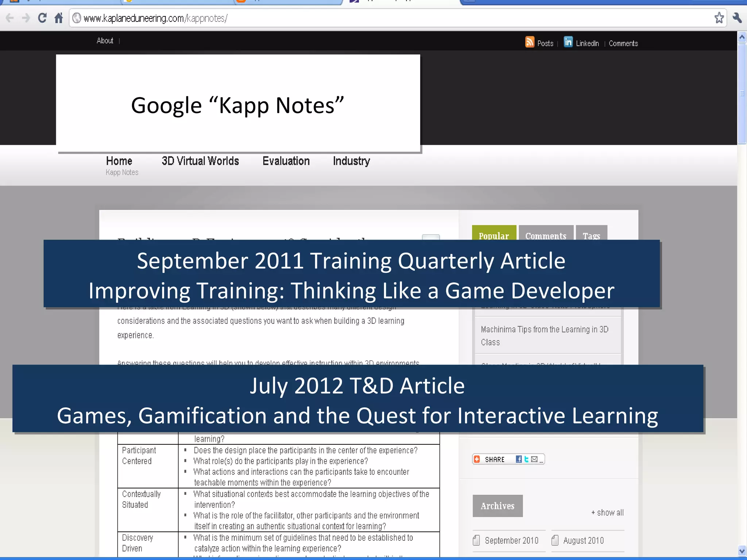
Task: Open the Industry navigation item
Action: 351,161
